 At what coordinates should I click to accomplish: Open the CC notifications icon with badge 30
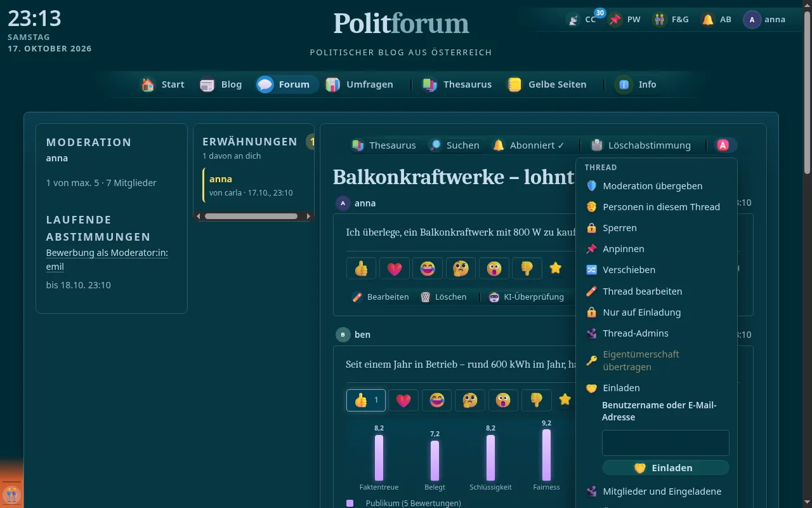[x=582, y=20]
